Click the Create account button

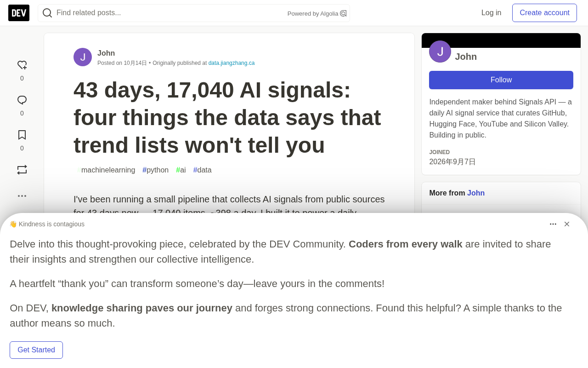544,13
